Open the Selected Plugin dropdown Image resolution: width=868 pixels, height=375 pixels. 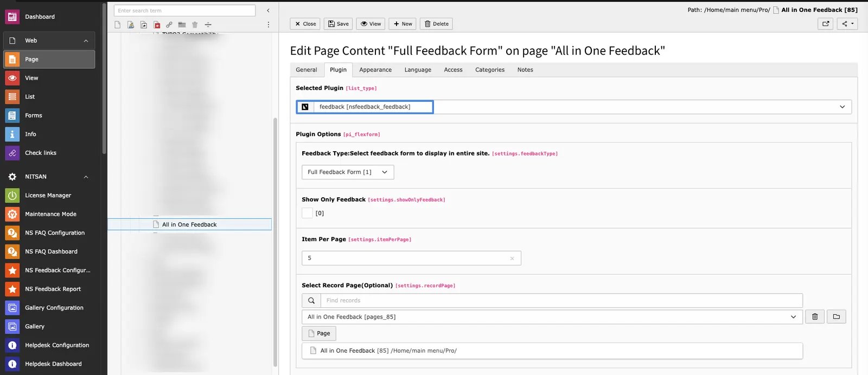(x=574, y=107)
